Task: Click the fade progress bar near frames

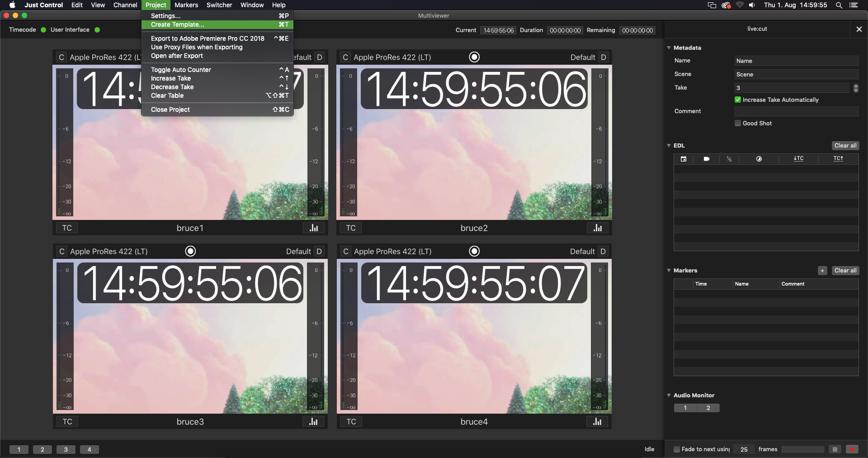Action: (803, 449)
